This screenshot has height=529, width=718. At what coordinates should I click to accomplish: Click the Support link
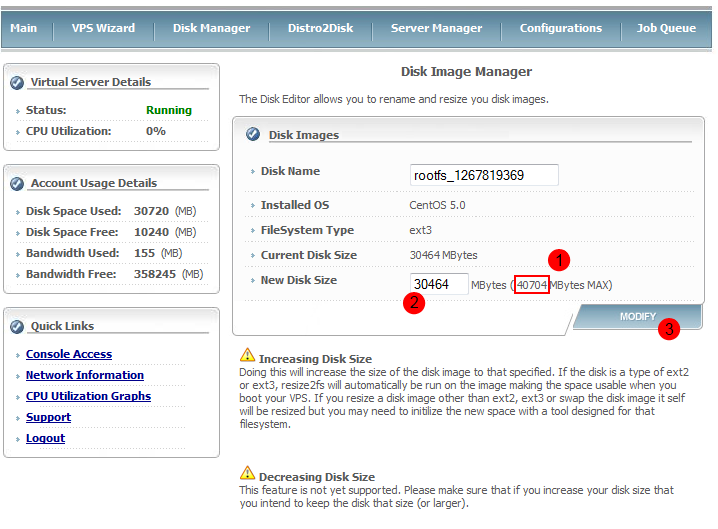click(48, 417)
